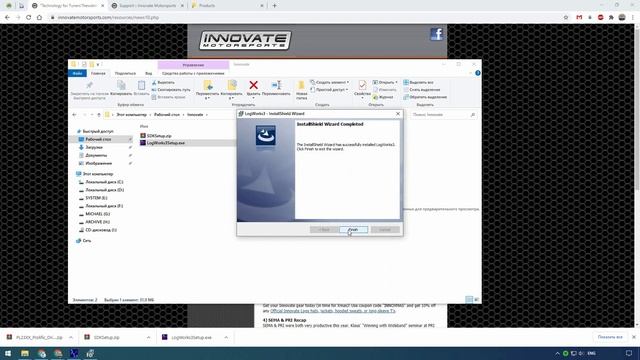640x360 pixels.
Task: Click Select all (Выделить все) in ribbon
Action: click(x=418, y=82)
